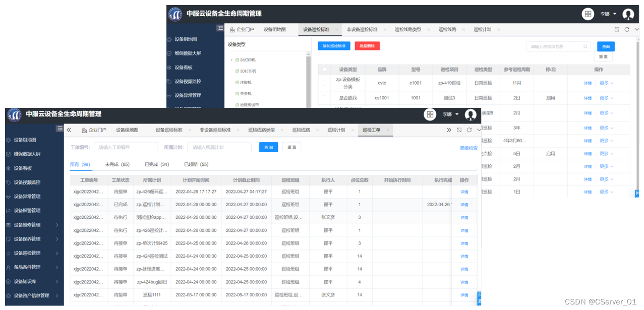
Task: Click 详情 for the zp-426循环巡 work order row
Action: point(464,192)
